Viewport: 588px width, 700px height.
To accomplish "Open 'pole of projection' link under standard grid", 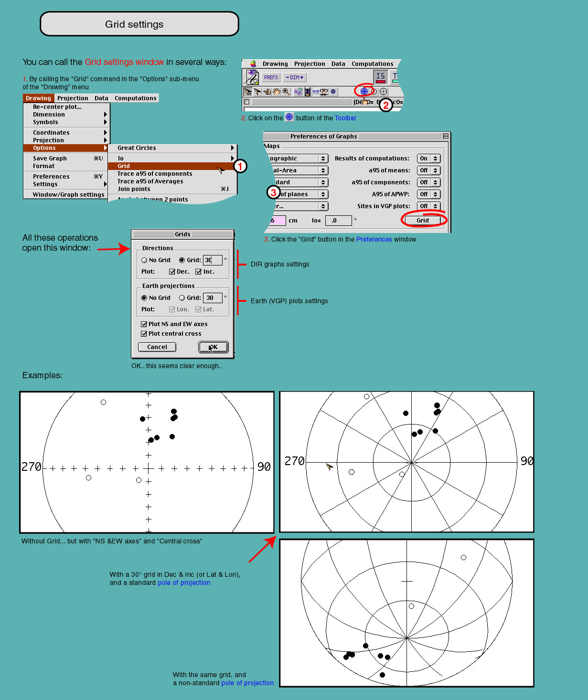I will [184, 583].
